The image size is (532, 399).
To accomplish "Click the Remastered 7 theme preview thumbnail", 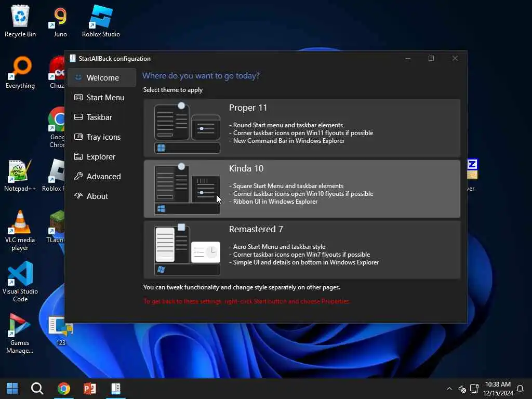I will pos(187,250).
